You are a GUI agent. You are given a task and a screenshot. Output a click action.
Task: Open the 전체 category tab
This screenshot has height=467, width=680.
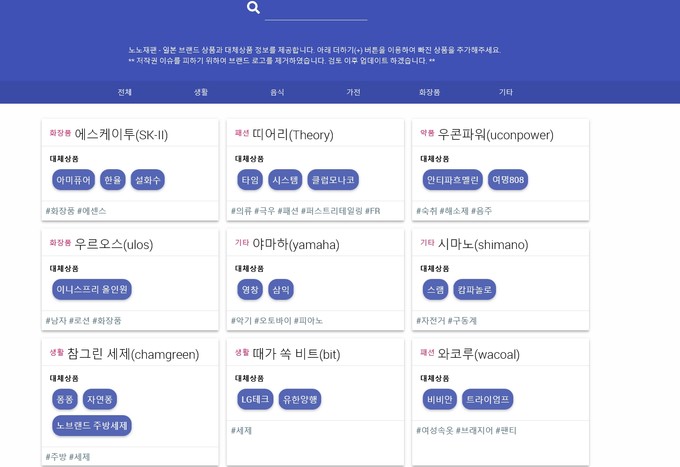[x=125, y=92]
